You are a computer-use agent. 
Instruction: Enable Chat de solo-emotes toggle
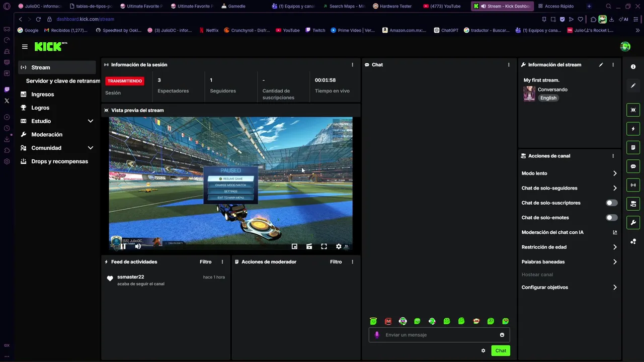tap(611, 218)
